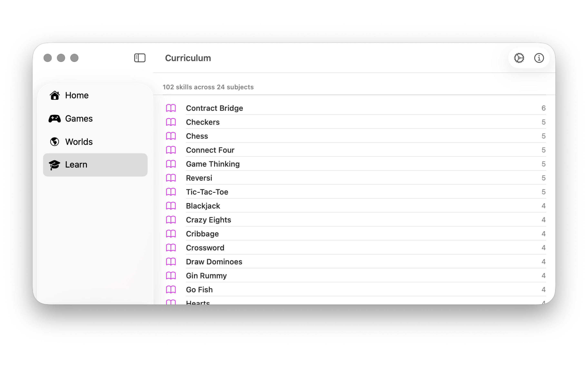Click book icon beside Reversi
Screen dimensions: 588x368
[x=171, y=178]
